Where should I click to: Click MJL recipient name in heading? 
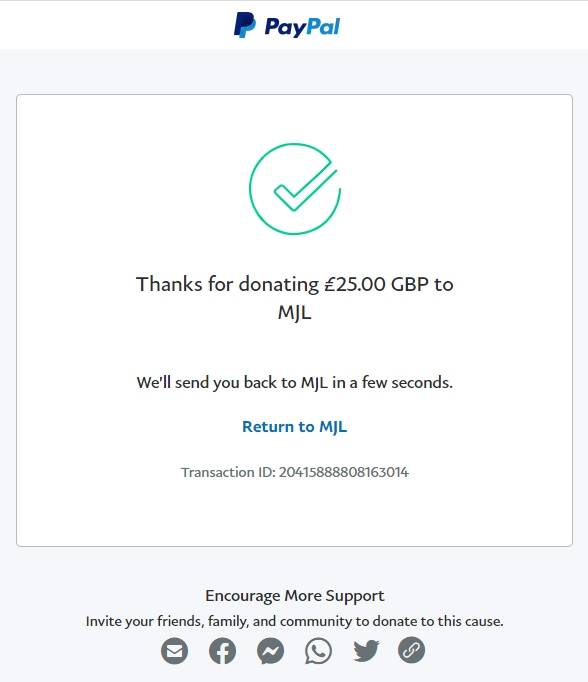coord(294,312)
